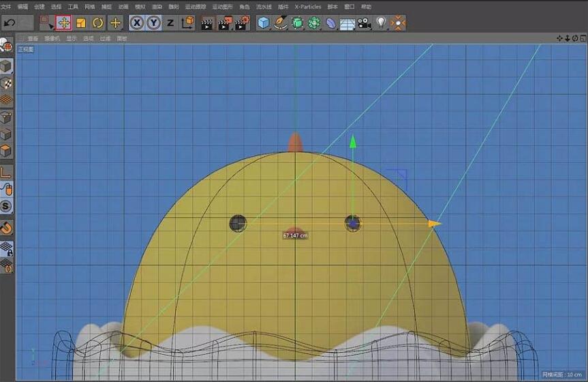
Task: Switch to Polygons mode orange-top cube
Action: pos(6,151)
